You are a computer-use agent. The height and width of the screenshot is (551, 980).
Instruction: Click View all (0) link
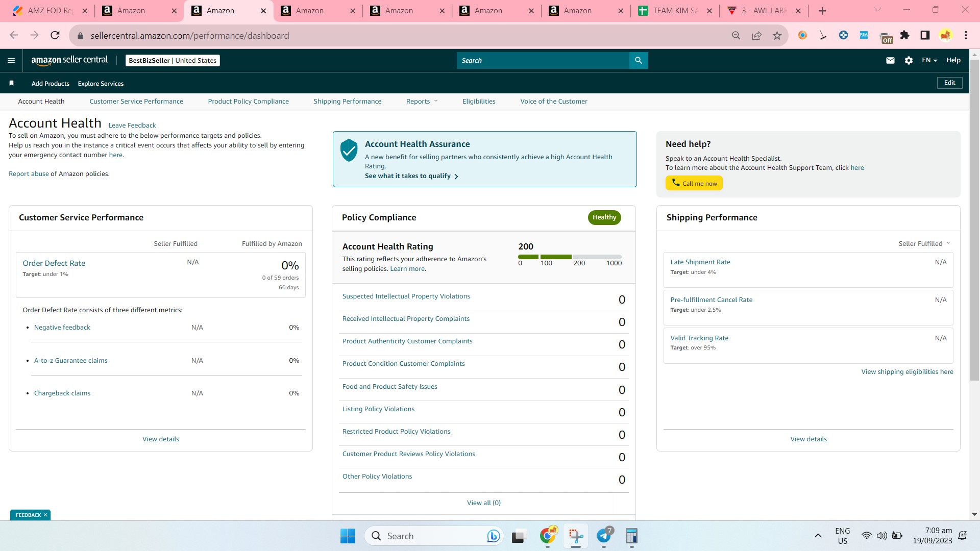click(x=484, y=503)
